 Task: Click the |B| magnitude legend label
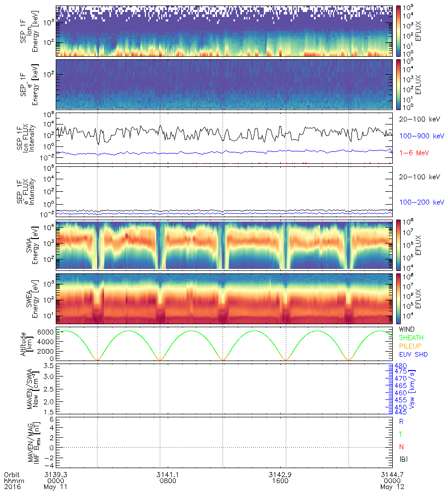(404, 459)
